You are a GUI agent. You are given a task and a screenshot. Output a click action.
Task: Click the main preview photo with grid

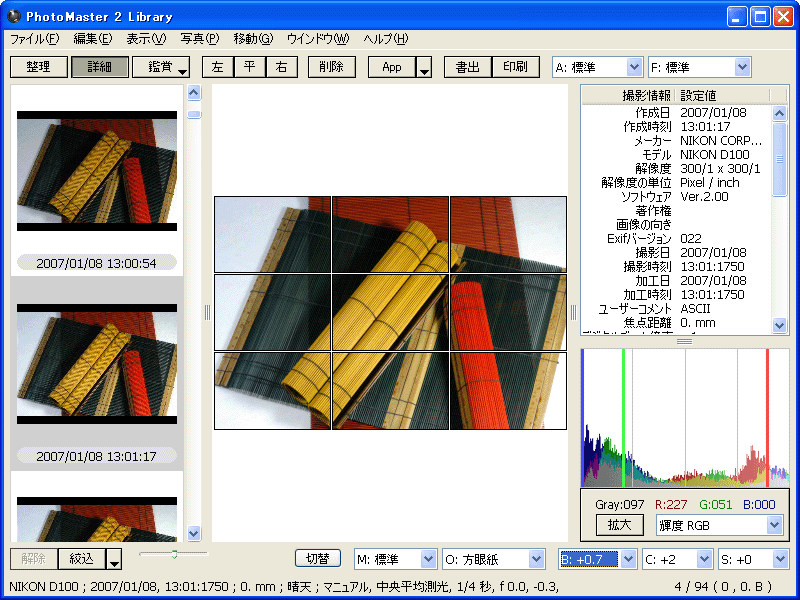point(390,313)
